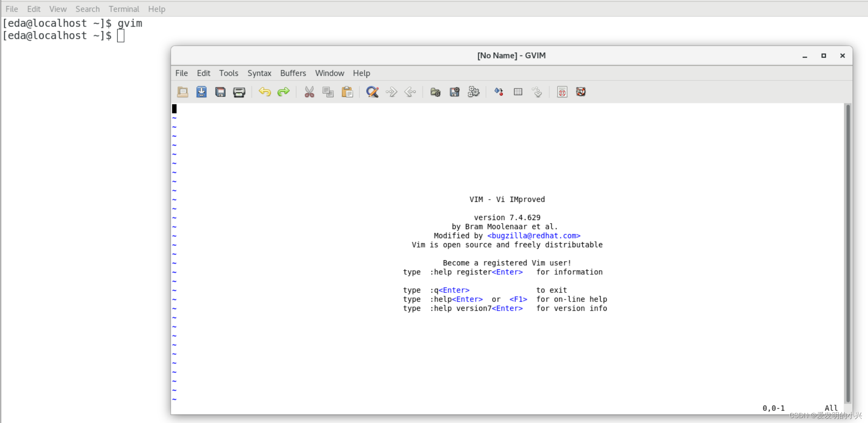Click the Find Previous arrow icon
Screen dimensions: 868x423
click(410, 92)
